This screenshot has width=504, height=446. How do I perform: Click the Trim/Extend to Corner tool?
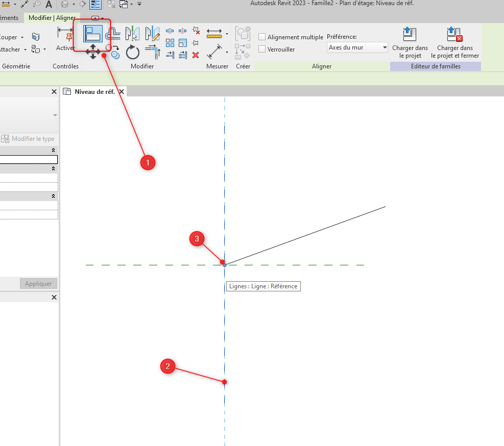pyautogui.click(x=152, y=52)
